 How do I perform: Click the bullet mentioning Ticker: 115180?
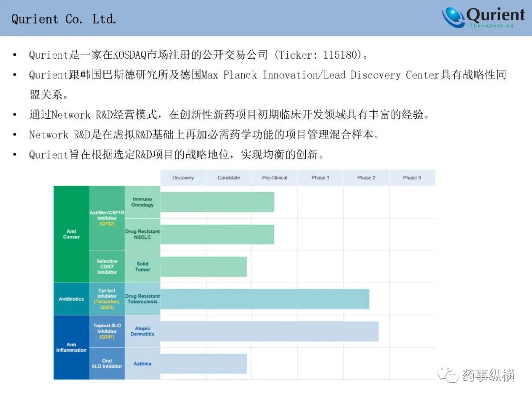pos(199,55)
